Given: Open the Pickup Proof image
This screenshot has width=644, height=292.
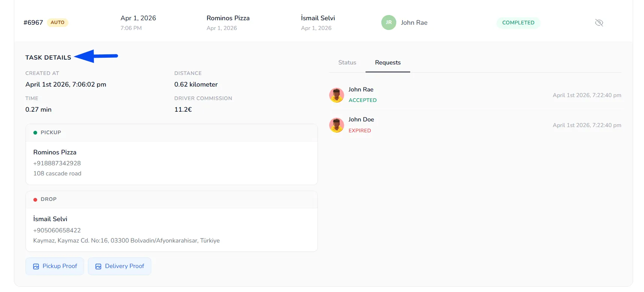Looking at the screenshot, I should (55, 266).
